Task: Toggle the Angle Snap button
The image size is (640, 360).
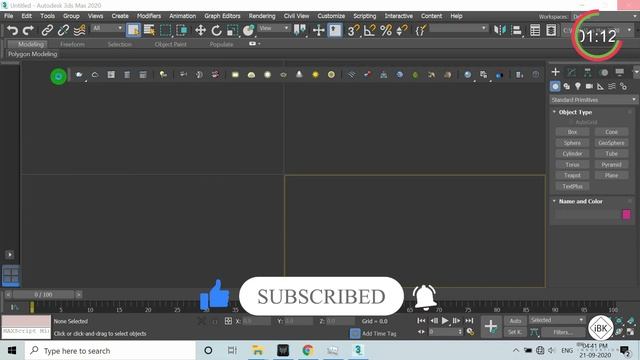Action: pos(369,30)
